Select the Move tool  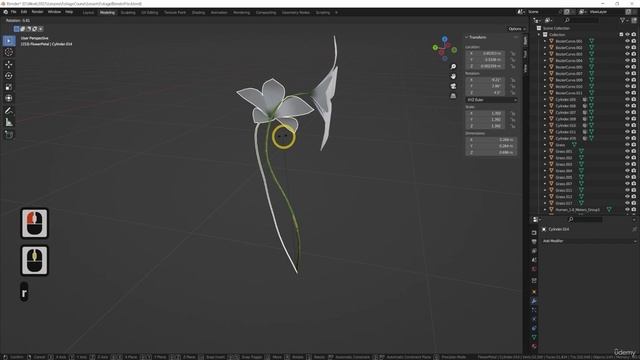coord(9,64)
